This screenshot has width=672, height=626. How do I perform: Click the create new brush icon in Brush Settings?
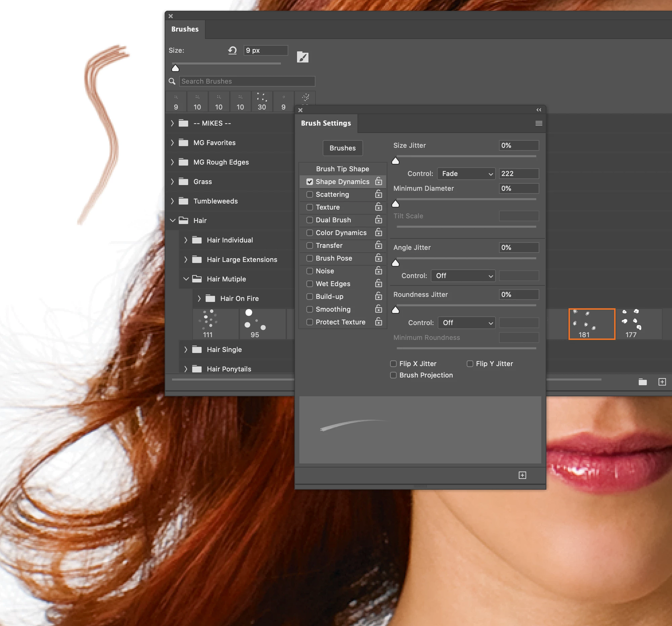pos(522,475)
